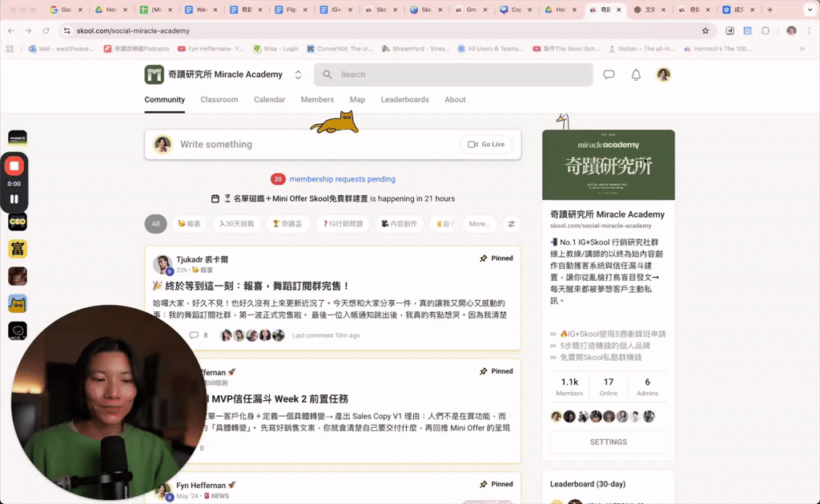This screenshot has height=504, width=820.
Task: Expand the community switcher chevron
Action: (296, 74)
